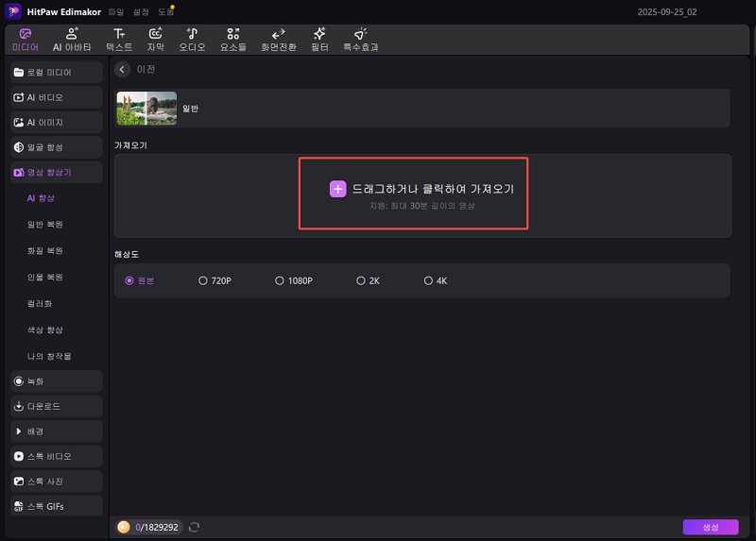The width and height of the screenshot is (756, 541).
Task: Open the 설정 menu
Action: (x=141, y=11)
